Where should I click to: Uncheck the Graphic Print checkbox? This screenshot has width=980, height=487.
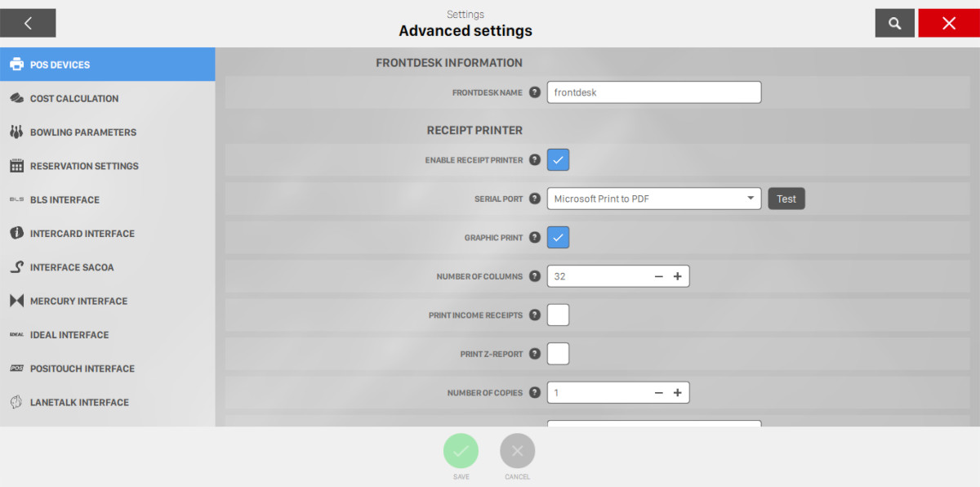click(x=558, y=238)
